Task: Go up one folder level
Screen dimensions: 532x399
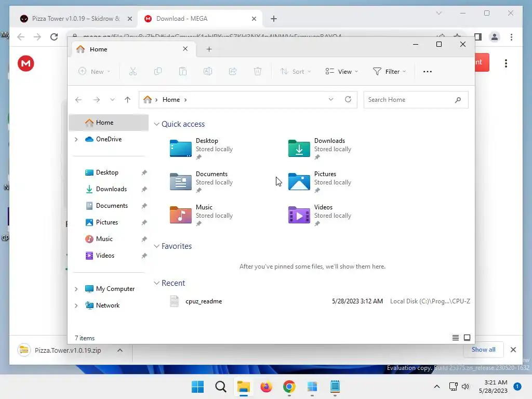Action: 128,100
